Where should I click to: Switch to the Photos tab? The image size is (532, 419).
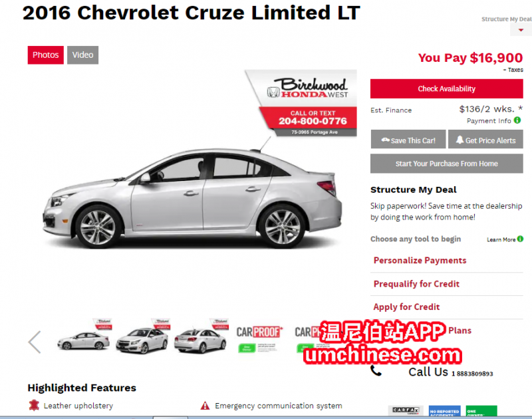click(x=45, y=55)
